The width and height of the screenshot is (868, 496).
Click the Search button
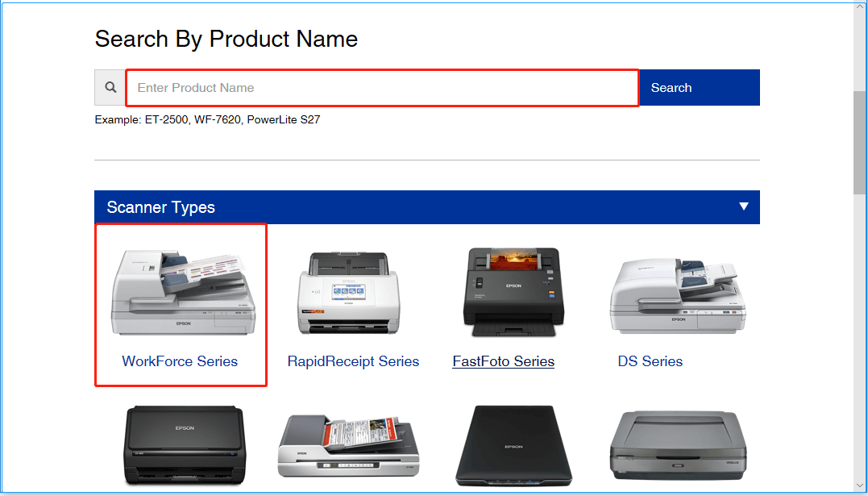(x=698, y=87)
